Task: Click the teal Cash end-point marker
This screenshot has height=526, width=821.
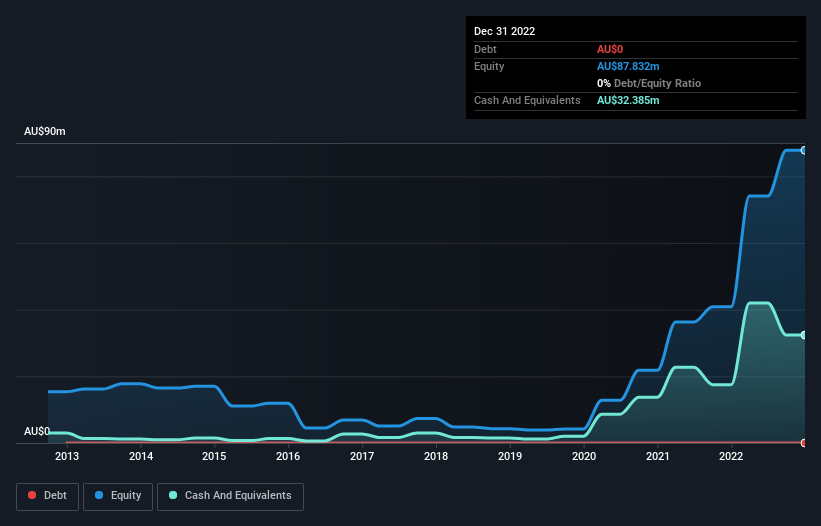Action: (x=804, y=335)
